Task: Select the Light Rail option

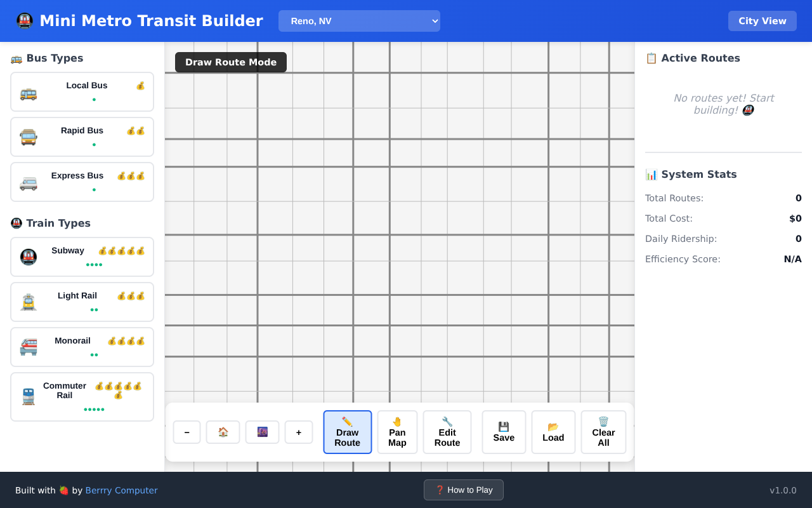Action: pos(81,302)
